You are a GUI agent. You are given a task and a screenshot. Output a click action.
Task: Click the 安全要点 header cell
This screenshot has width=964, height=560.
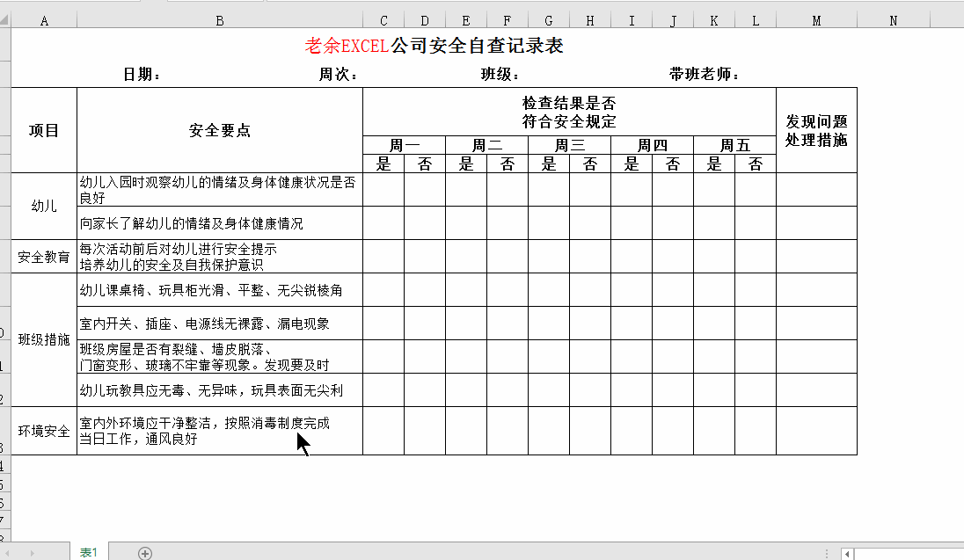pos(220,130)
